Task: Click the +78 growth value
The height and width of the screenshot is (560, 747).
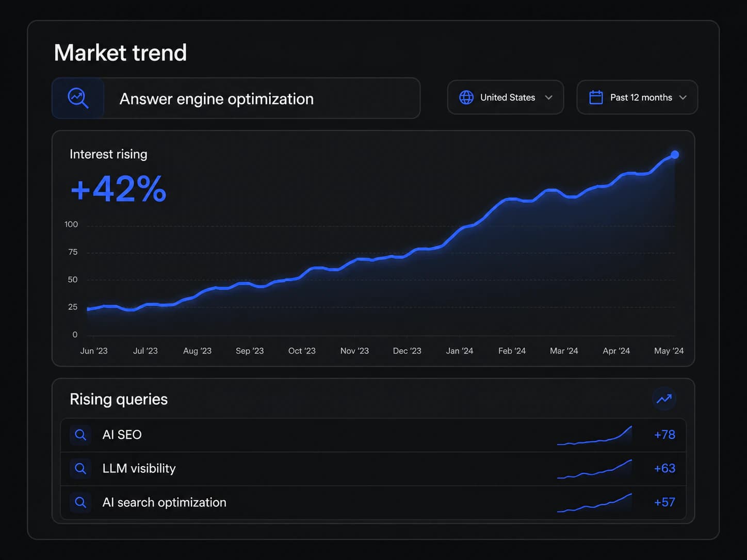Action: coord(664,435)
